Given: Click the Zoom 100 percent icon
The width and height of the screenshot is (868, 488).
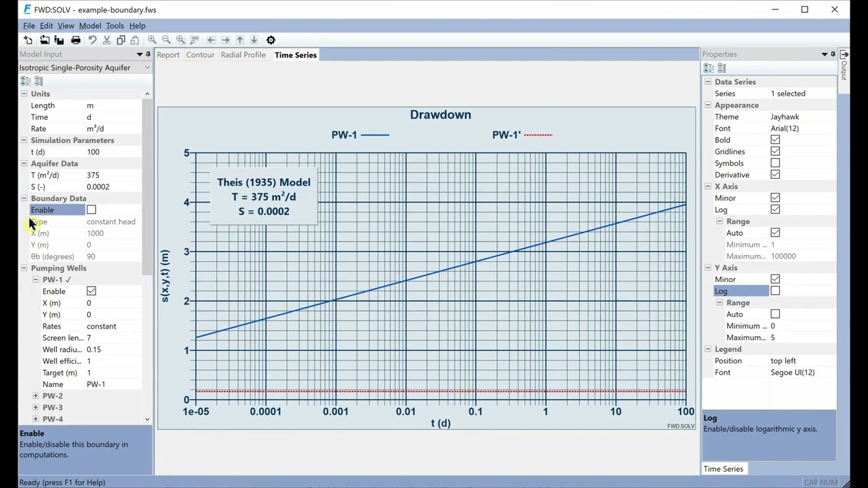Looking at the screenshot, I should tap(195, 40).
